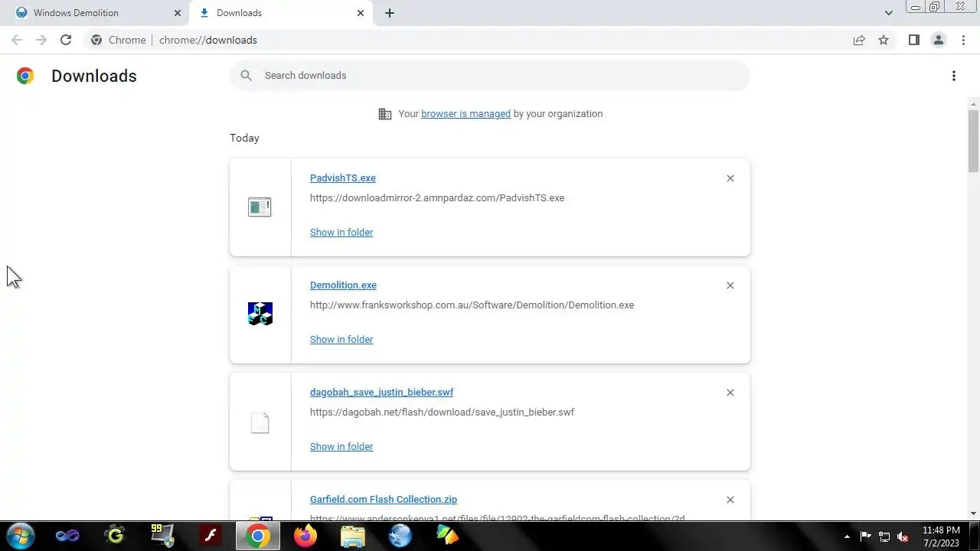980x551 pixels.
Task: Open the Chrome three-dot menu
Action: tap(963, 40)
